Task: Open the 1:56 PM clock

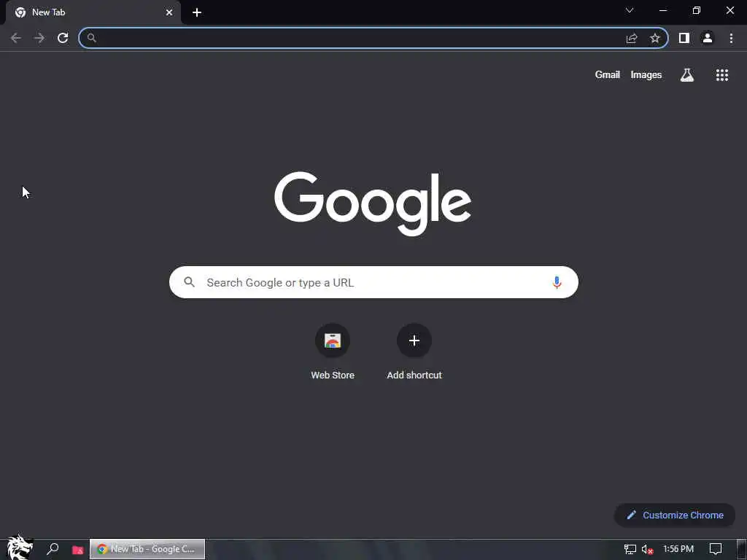Action: tap(678, 549)
